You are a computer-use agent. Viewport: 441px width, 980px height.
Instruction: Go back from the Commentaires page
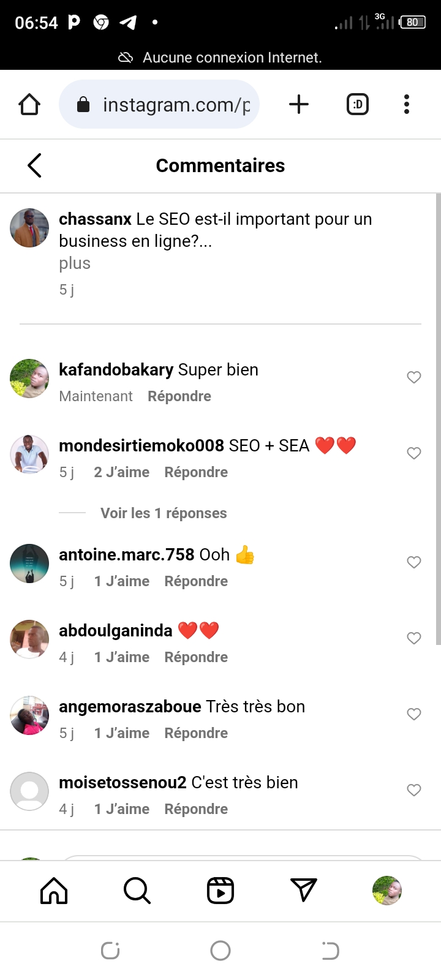pyautogui.click(x=35, y=165)
